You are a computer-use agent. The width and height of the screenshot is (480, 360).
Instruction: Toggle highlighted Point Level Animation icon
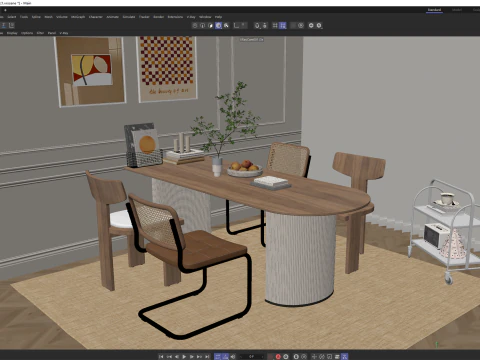pyautogui.click(x=345, y=357)
